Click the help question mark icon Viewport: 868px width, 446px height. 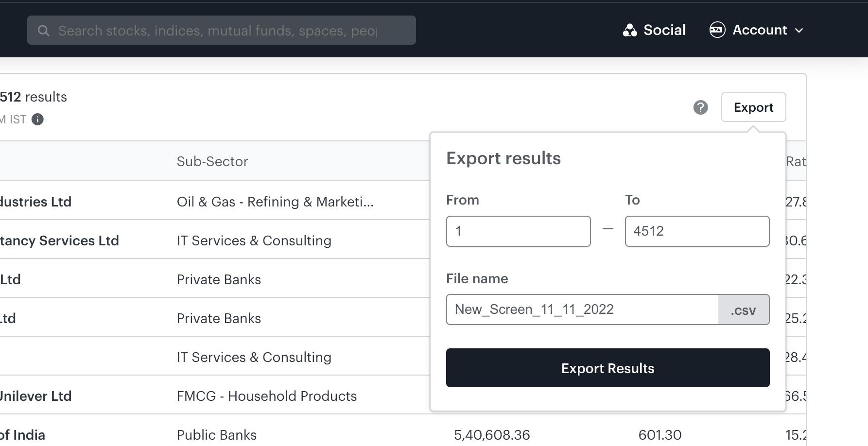point(700,107)
